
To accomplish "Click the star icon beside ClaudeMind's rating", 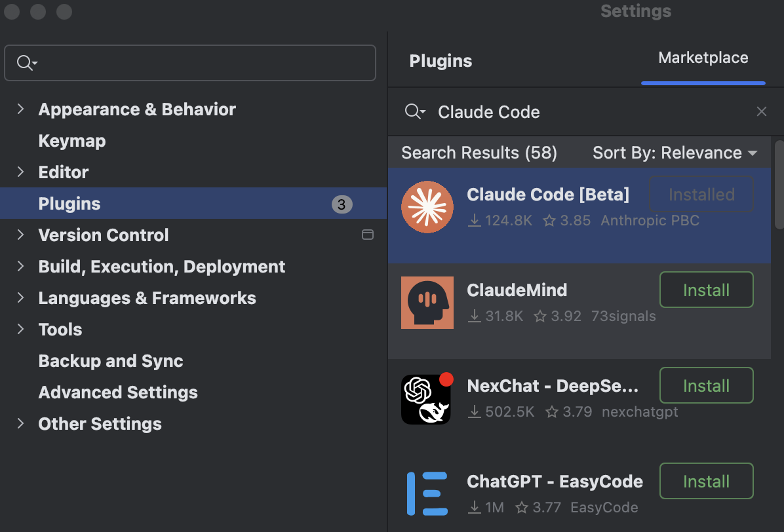I will coord(541,316).
